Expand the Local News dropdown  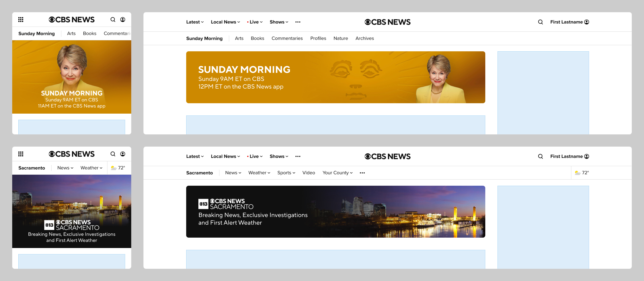point(225,22)
